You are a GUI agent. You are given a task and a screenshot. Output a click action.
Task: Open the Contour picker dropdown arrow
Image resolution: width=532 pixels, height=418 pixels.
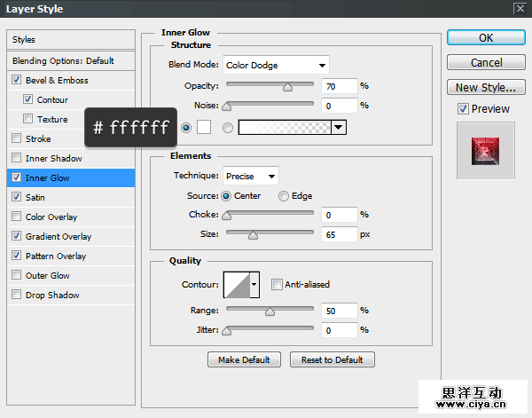tap(255, 285)
